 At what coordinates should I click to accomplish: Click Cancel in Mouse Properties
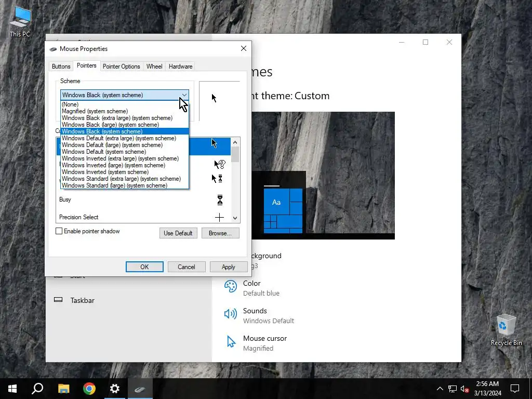click(x=187, y=267)
